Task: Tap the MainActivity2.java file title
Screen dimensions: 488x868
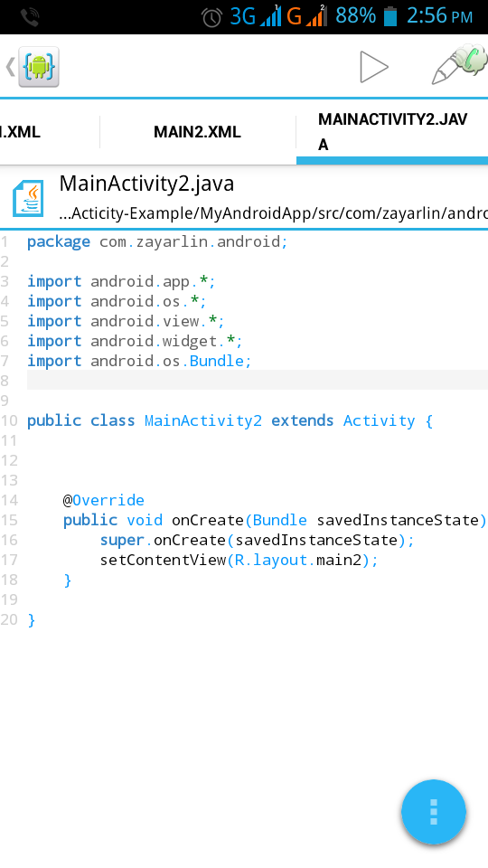Action: 146,184
